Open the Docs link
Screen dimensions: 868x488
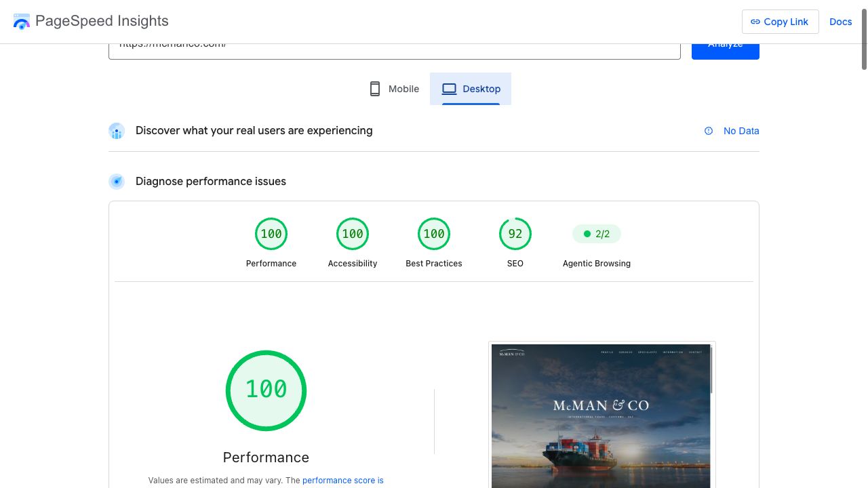coord(840,22)
